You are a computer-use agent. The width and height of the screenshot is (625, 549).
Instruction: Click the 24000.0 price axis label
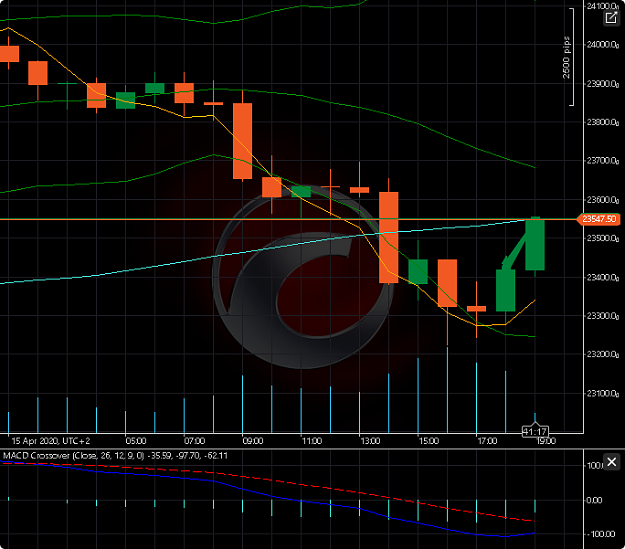click(602, 45)
